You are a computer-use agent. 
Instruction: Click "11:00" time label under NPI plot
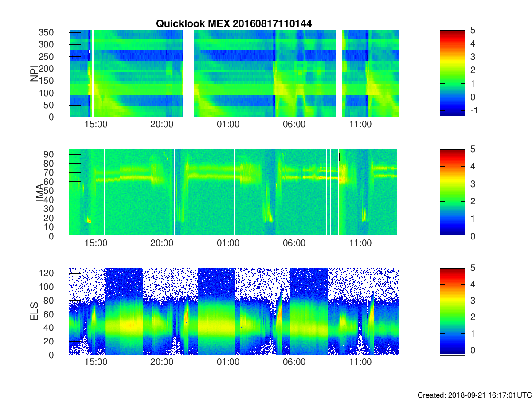coord(360,125)
